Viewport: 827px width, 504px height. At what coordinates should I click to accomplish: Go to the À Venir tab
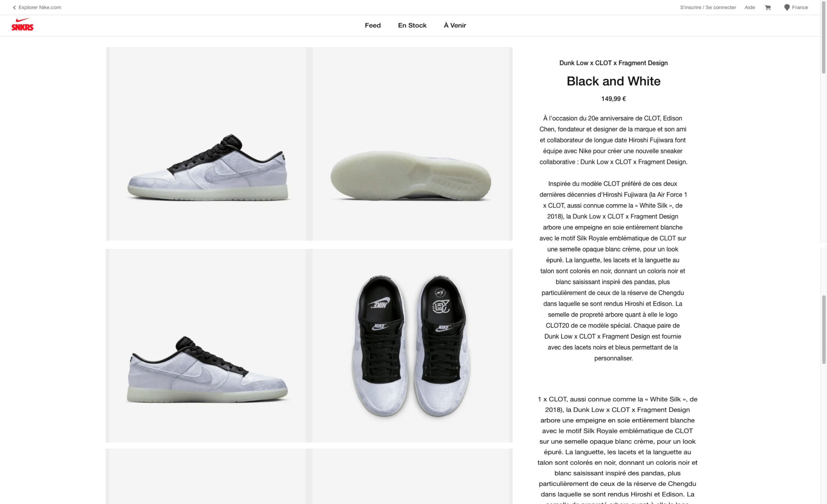tap(455, 25)
